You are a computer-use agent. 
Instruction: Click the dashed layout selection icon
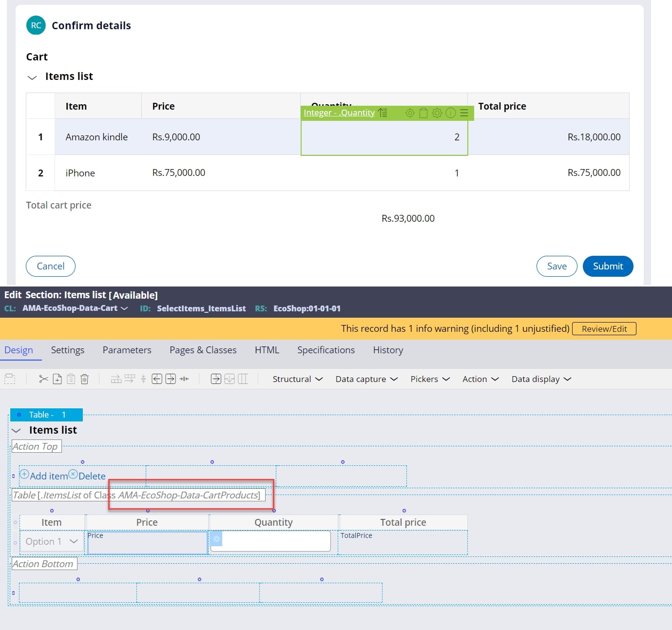(x=10, y=379)
